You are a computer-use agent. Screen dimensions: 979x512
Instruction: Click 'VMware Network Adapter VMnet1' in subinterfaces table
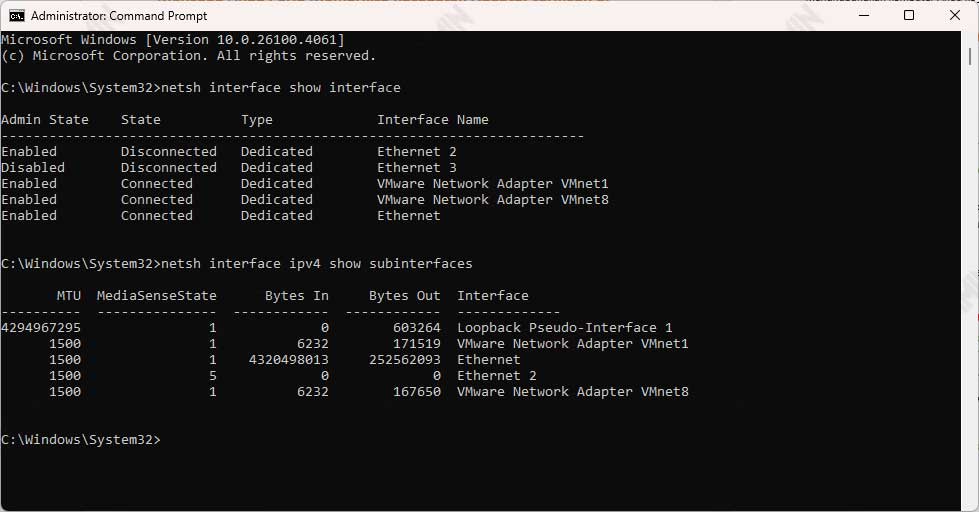pos(573,343)
